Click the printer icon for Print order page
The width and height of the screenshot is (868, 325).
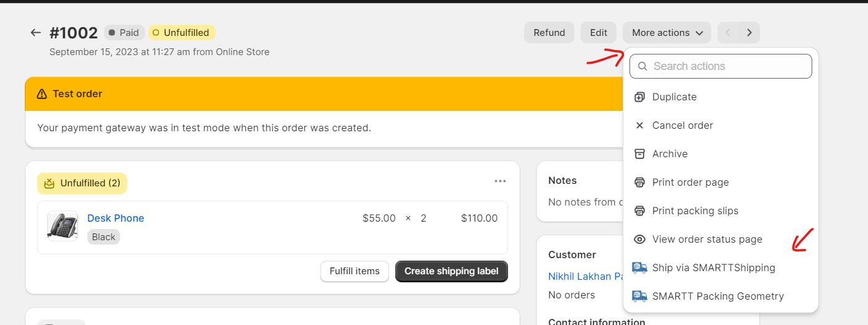pyautogui.click(x=640, y=183)
